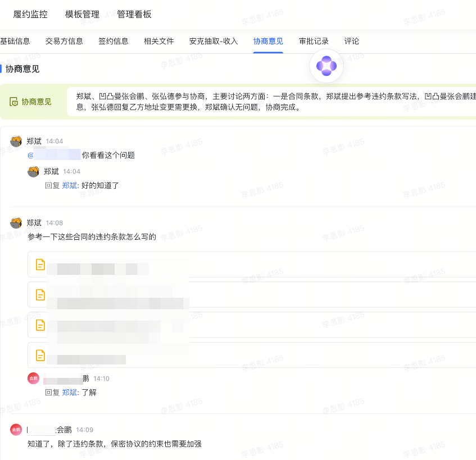Switch to the 签约信息 tab

coord(113,41)
